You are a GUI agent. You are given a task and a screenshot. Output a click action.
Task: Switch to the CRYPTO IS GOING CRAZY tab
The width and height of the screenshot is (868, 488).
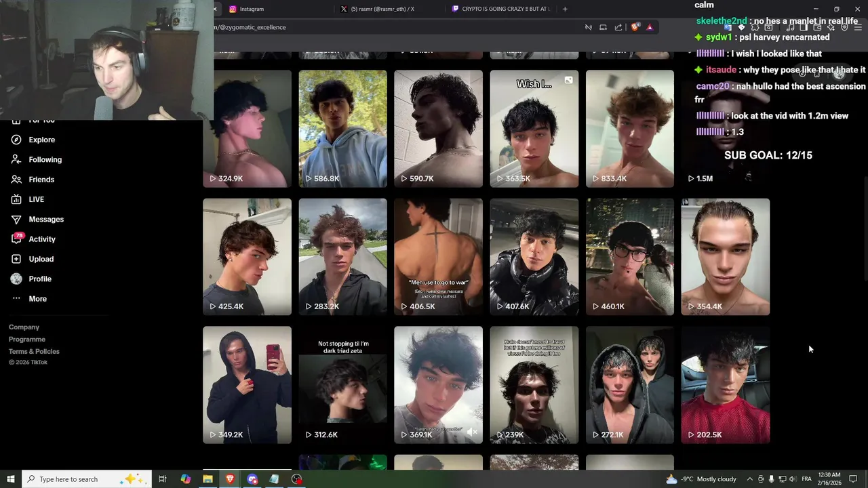point(500,9)
